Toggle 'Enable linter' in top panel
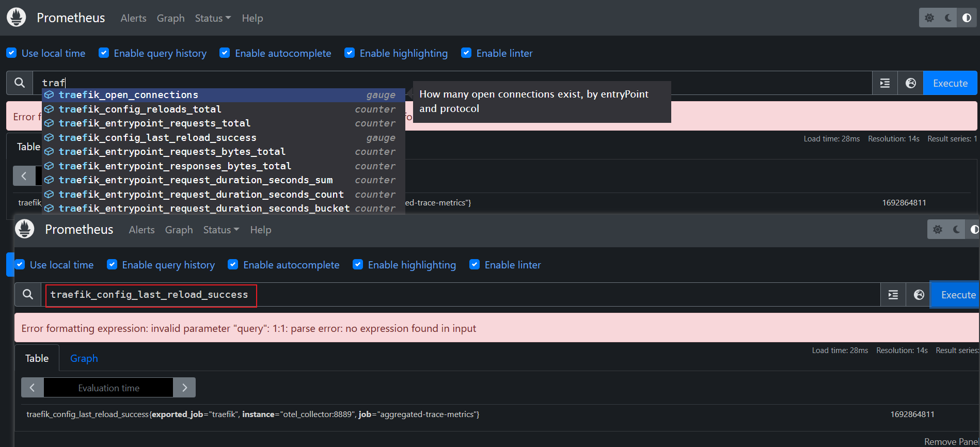This screenshot has height=447, width=980. [466, 53]
